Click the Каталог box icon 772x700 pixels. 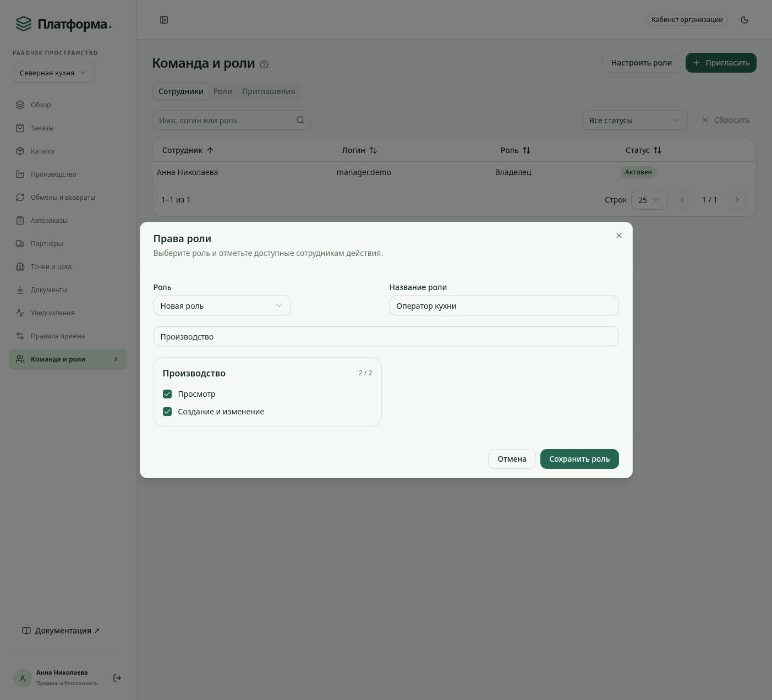tap(20, 151)
